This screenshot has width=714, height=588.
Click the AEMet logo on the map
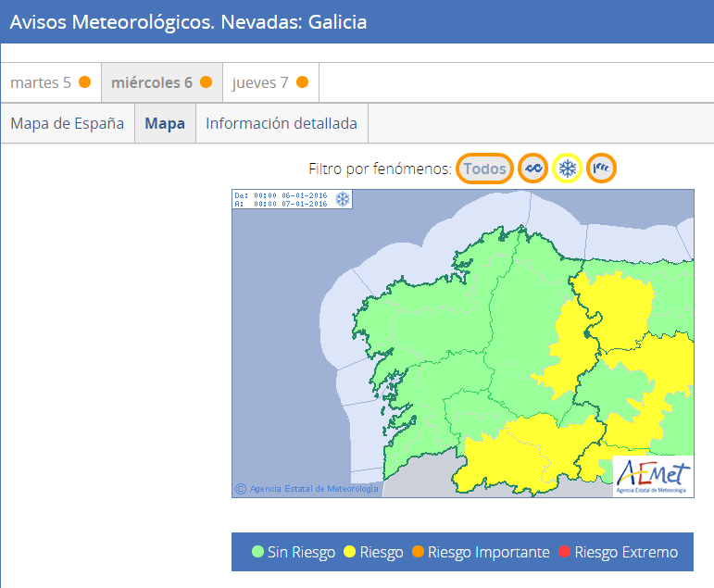[653, 477]
